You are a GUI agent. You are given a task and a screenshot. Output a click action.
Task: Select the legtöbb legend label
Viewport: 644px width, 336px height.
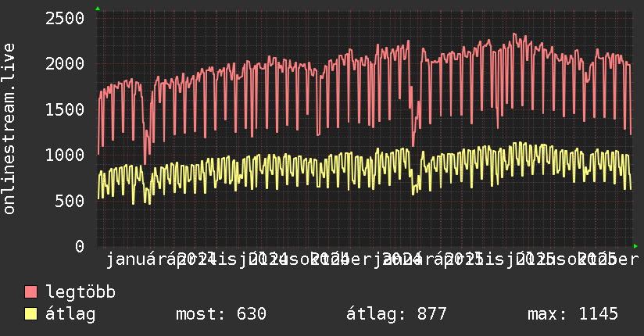(x=80, y=291)
